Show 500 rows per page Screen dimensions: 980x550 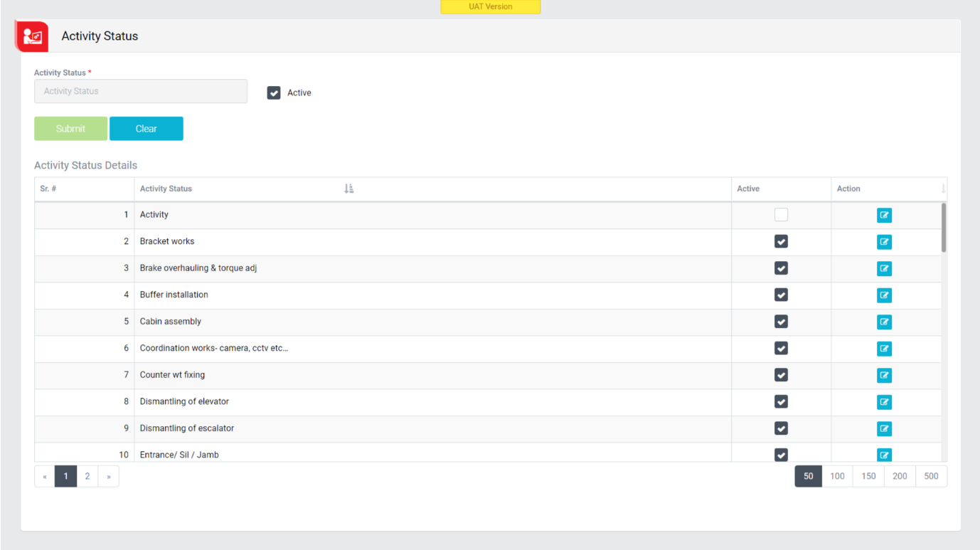[931, 476]
